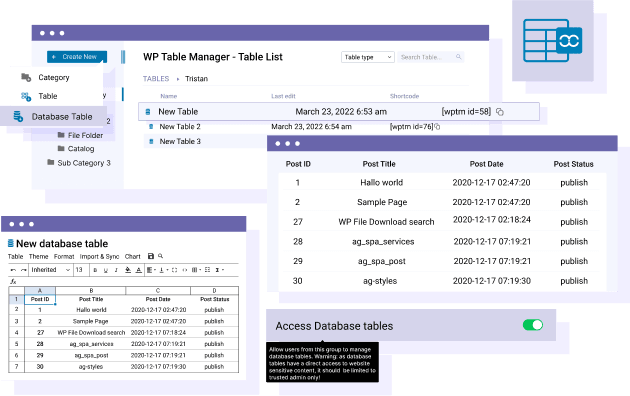The height and width of the screenshot is (396, 630).
Task: Click the fx formula bar
Action: click(124, 282)
